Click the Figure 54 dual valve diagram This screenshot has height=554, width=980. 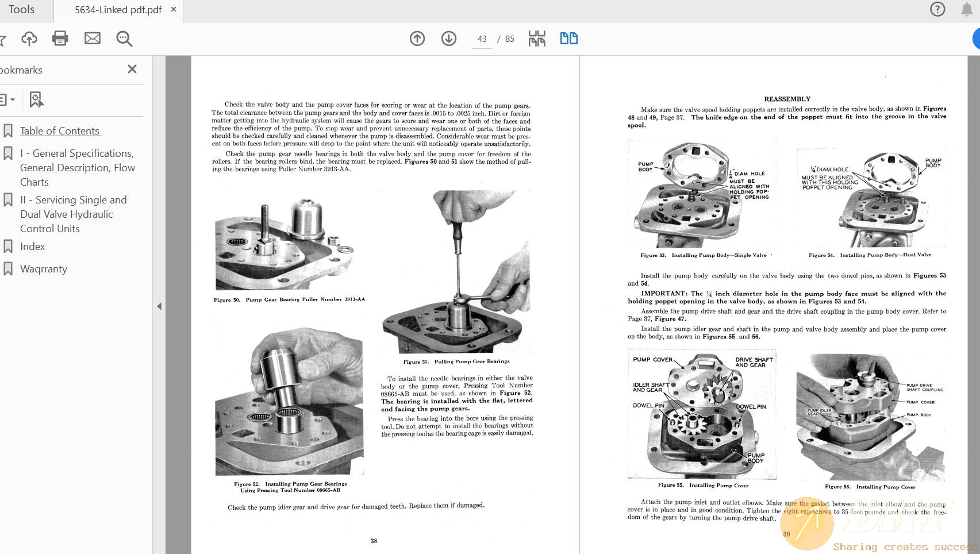[x=870, y=198]
